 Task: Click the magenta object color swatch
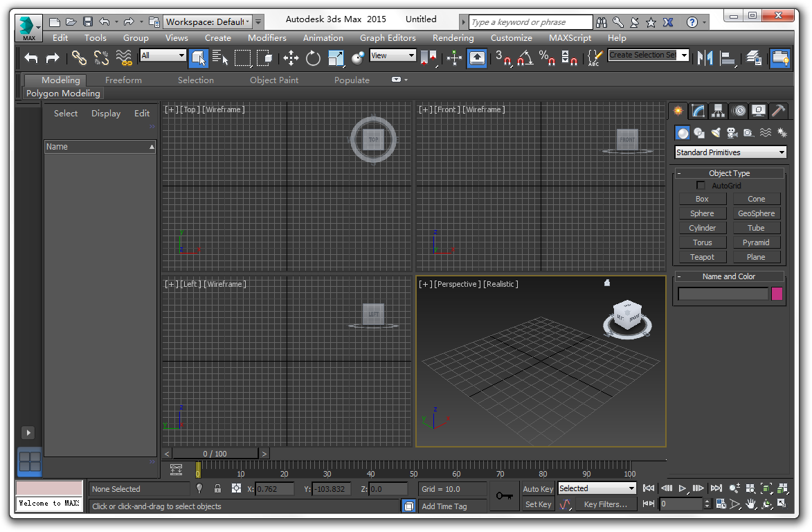point(777,294)
